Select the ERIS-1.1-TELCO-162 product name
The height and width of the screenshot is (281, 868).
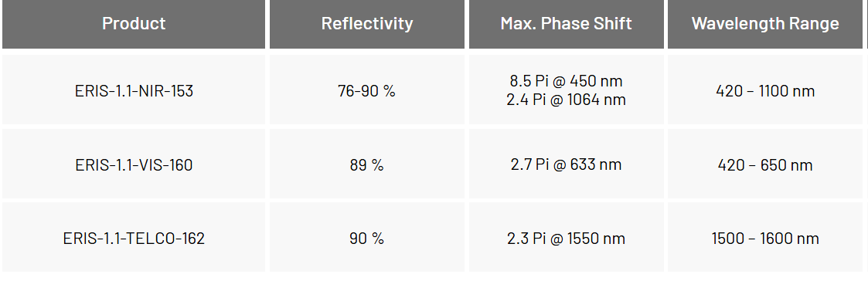(134, 239)
